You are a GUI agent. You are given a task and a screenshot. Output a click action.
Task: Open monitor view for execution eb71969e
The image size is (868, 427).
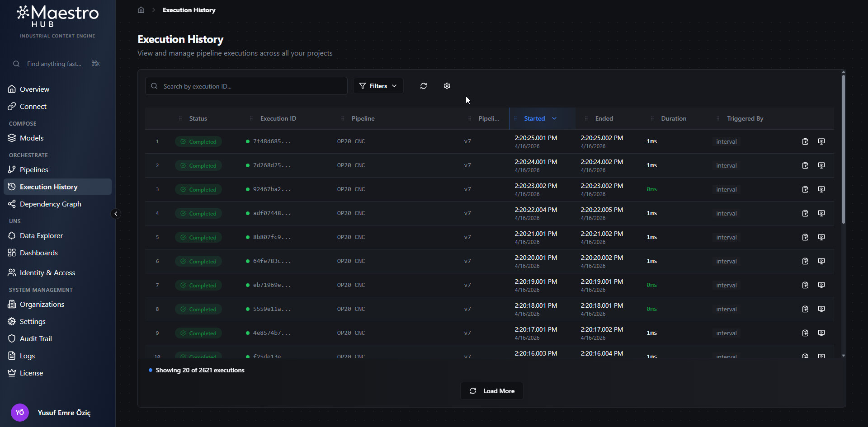[821, 285]
